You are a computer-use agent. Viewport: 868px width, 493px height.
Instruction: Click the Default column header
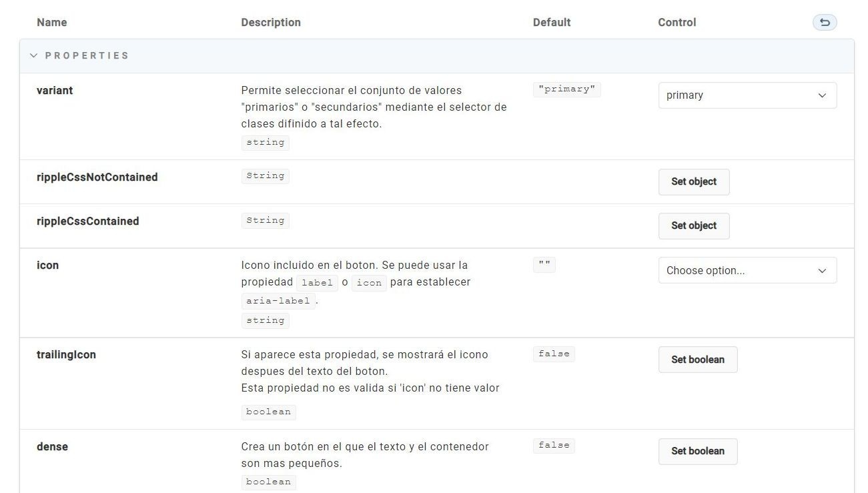tap(552, 23)
